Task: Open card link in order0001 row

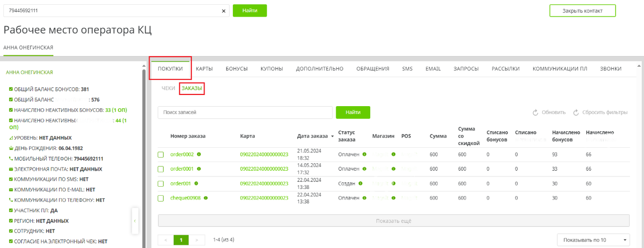Action: click(x=264, y=169)
